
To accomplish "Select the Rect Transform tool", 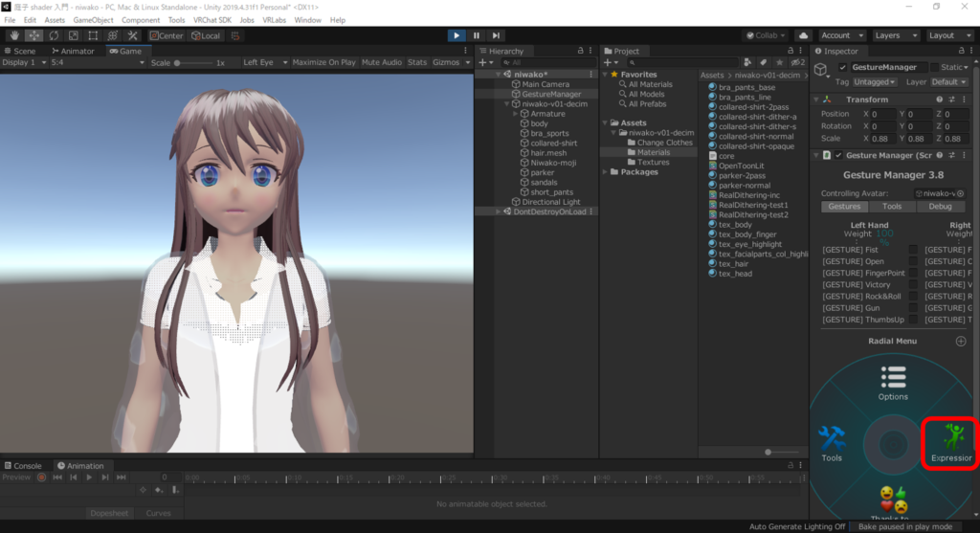I will click(x=94, y=35).
